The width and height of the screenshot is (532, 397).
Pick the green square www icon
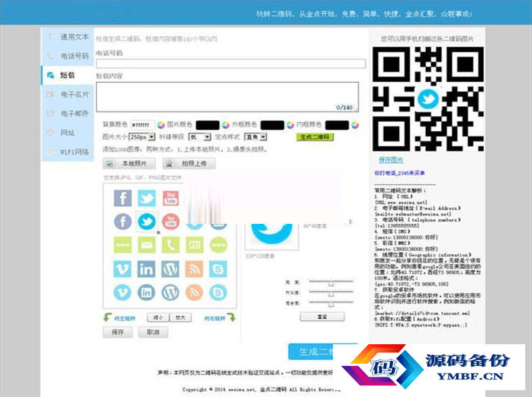(x=123, y=245)
